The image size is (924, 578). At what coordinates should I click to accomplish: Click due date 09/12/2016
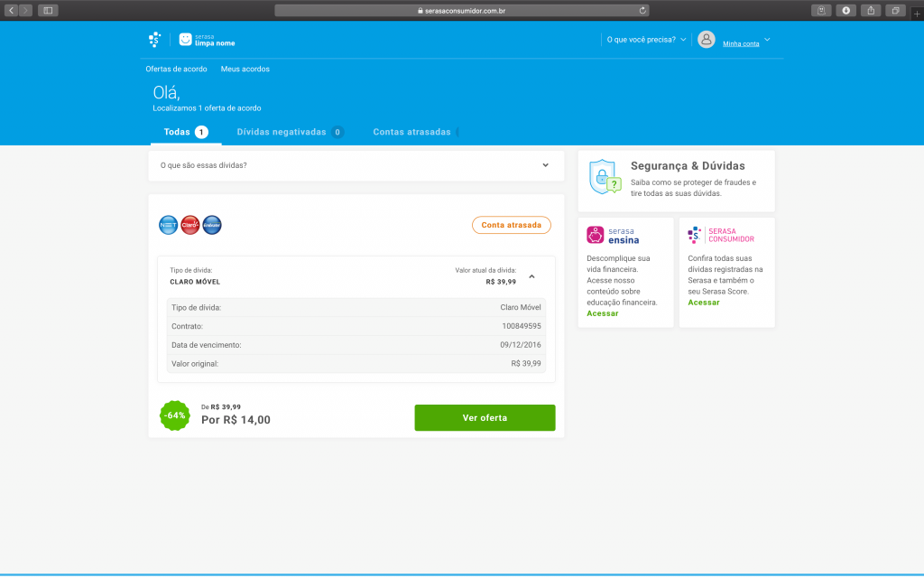click(521, 345)
